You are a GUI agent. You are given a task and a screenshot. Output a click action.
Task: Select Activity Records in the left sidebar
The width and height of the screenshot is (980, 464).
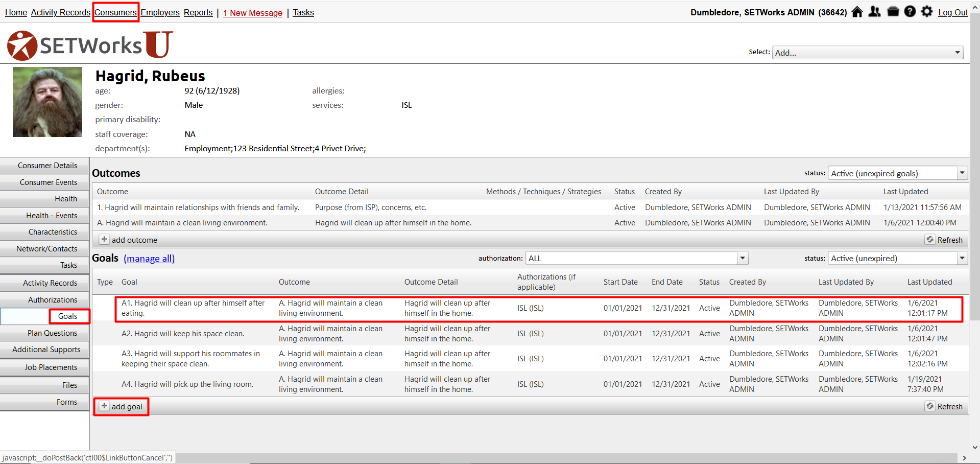(44, 283)
